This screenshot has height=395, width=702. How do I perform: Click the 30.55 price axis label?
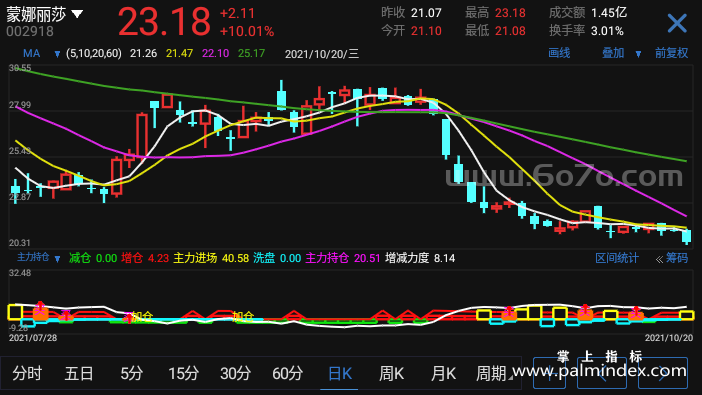(20, 68)
